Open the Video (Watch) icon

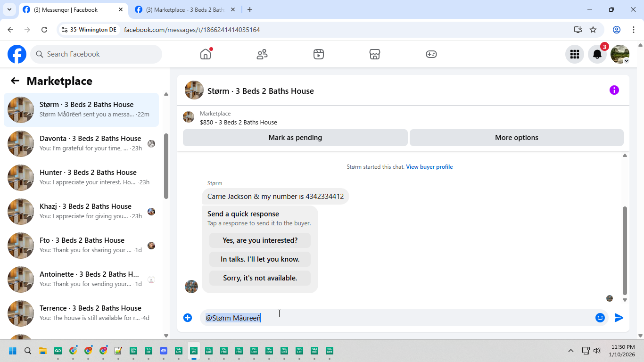pyautogui.click(x=319, y=54)
